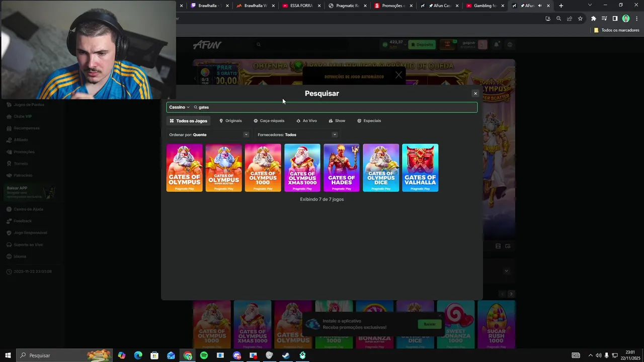Open Spotify from the taskbar

pyautogui.click(x=204, y=355)
